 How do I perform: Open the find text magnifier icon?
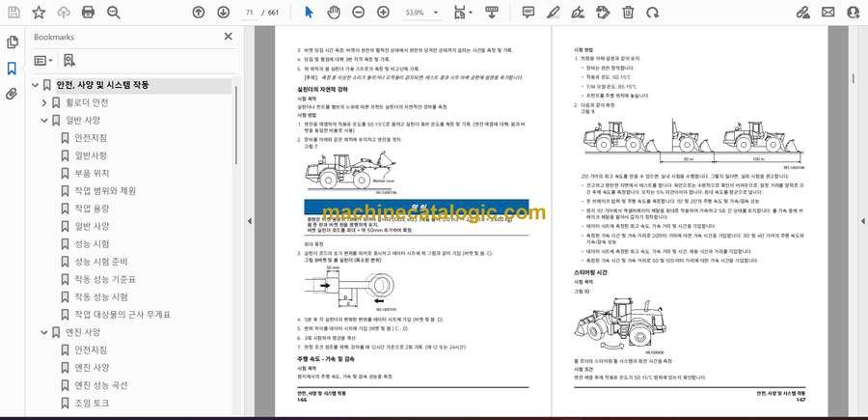point(114,13)
